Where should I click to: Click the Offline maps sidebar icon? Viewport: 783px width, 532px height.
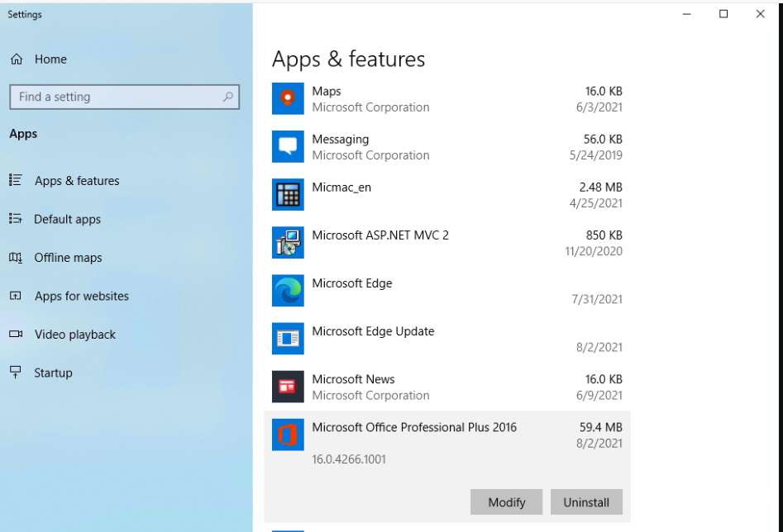point(16,257)
